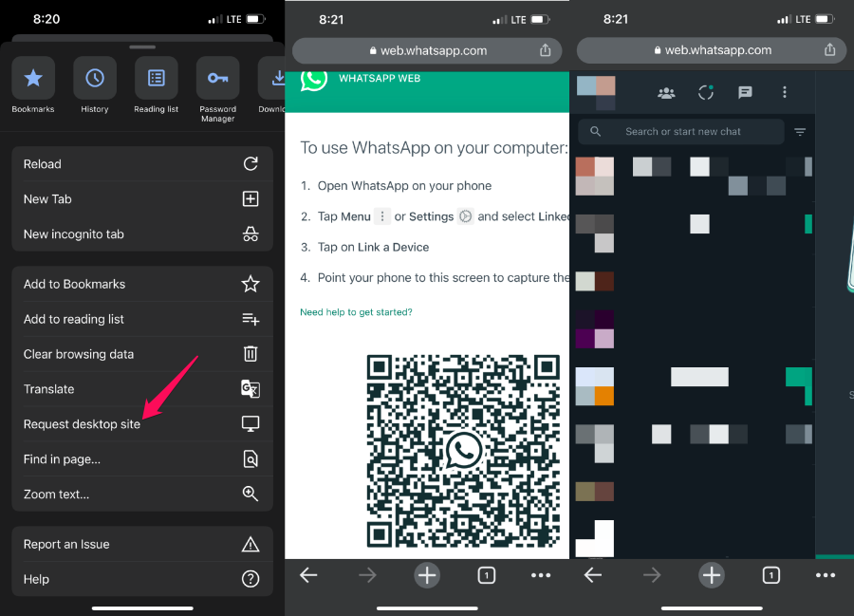
Task: Go forward in chat list screen toolbar
Action: [652, 575]
